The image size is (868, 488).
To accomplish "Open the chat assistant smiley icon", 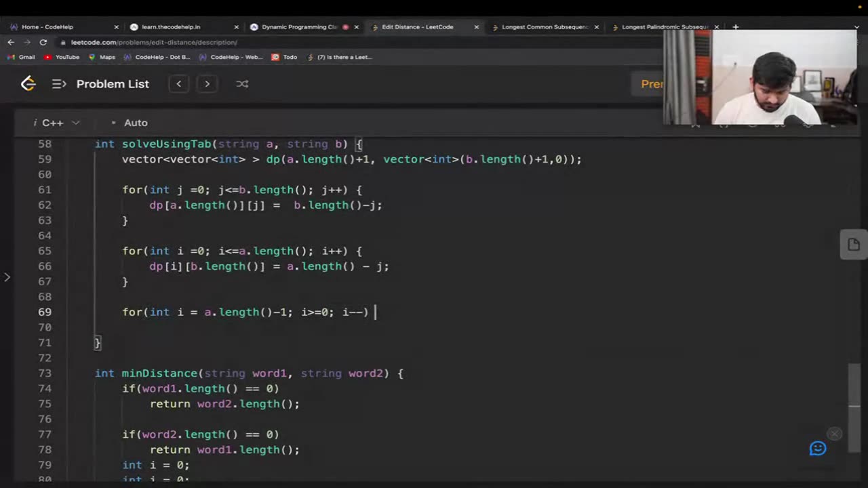I will (x=818, y=449).
